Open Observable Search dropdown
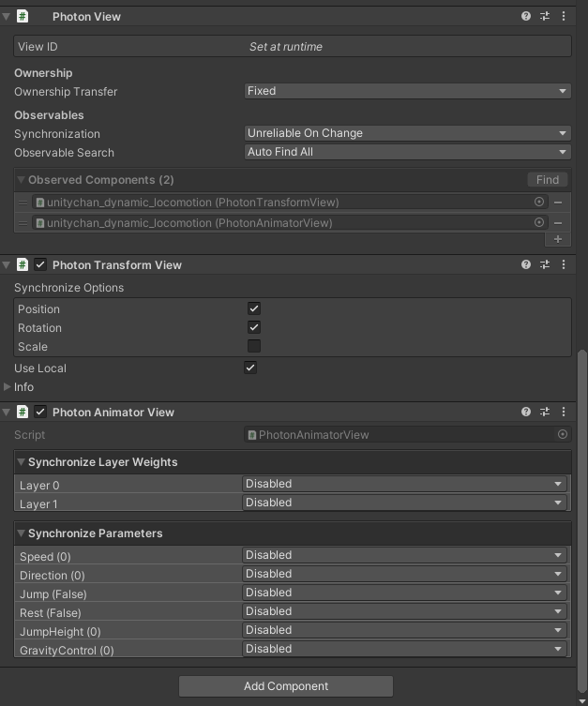 tap(407, 152)
